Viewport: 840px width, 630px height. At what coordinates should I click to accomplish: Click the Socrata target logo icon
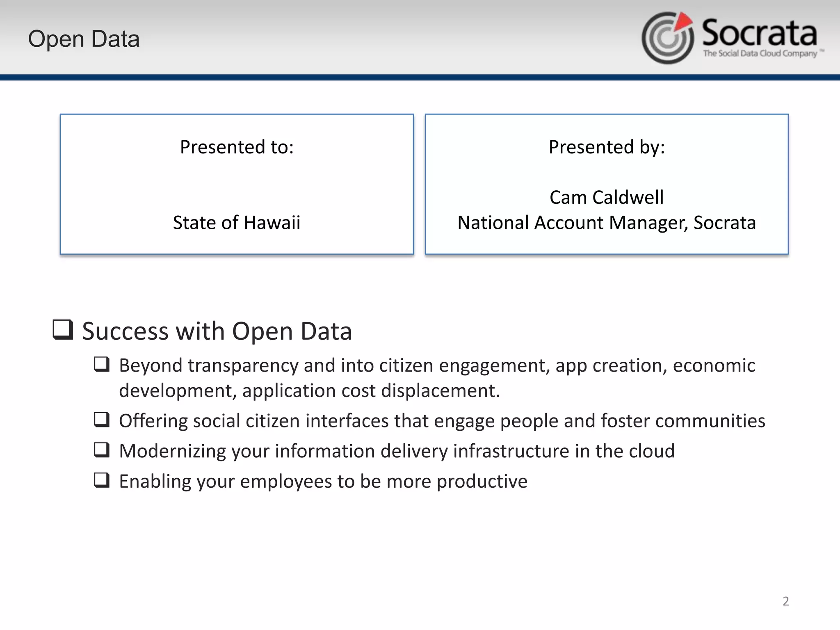pyautogui.click(x=667, y=38)
